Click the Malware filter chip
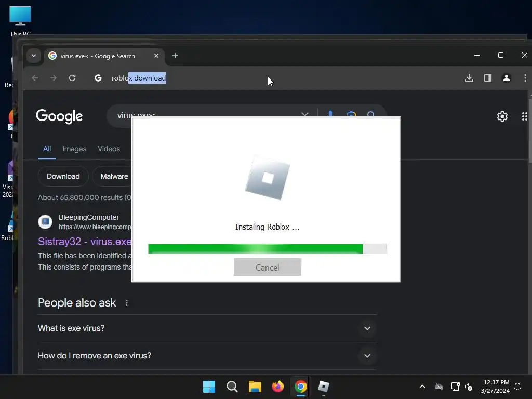Viewport: 532px width, 399px height. tap(112, 176)
